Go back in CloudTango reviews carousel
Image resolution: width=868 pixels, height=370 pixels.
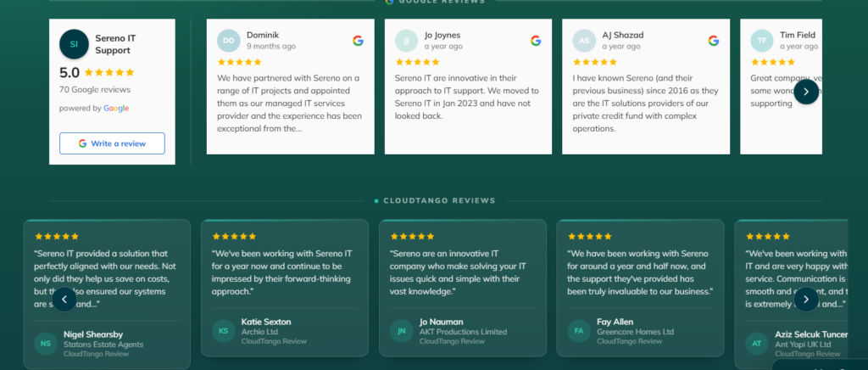[x=64, y=300]
